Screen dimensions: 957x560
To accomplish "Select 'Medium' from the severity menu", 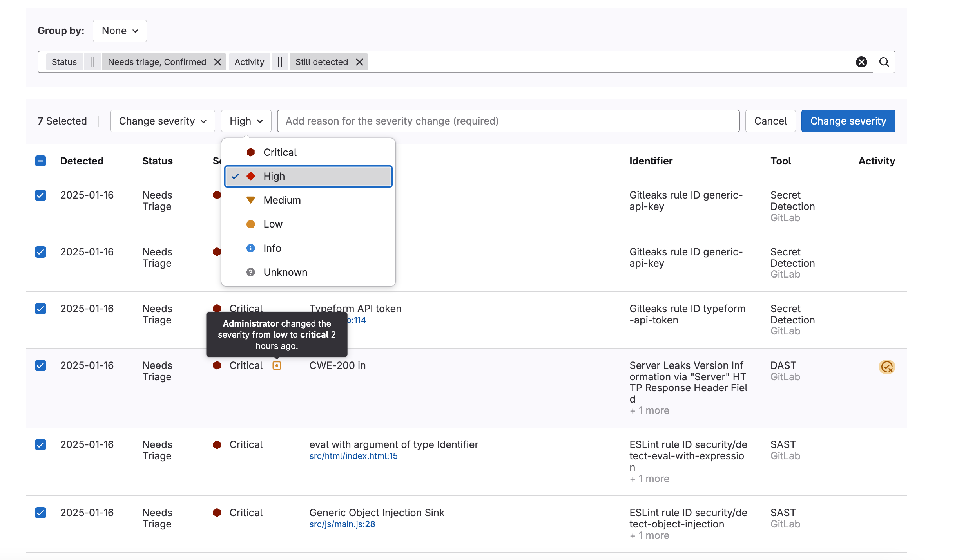I will click(282, 200).
